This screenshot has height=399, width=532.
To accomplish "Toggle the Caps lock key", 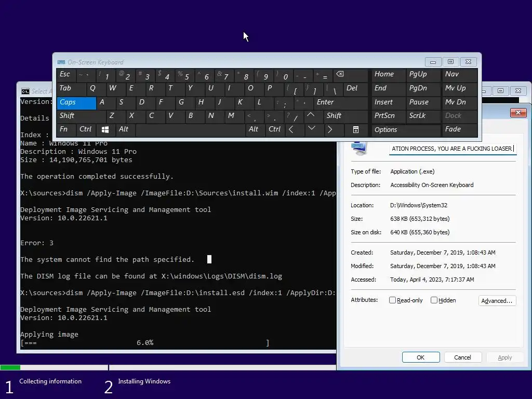I will (76, 102).
